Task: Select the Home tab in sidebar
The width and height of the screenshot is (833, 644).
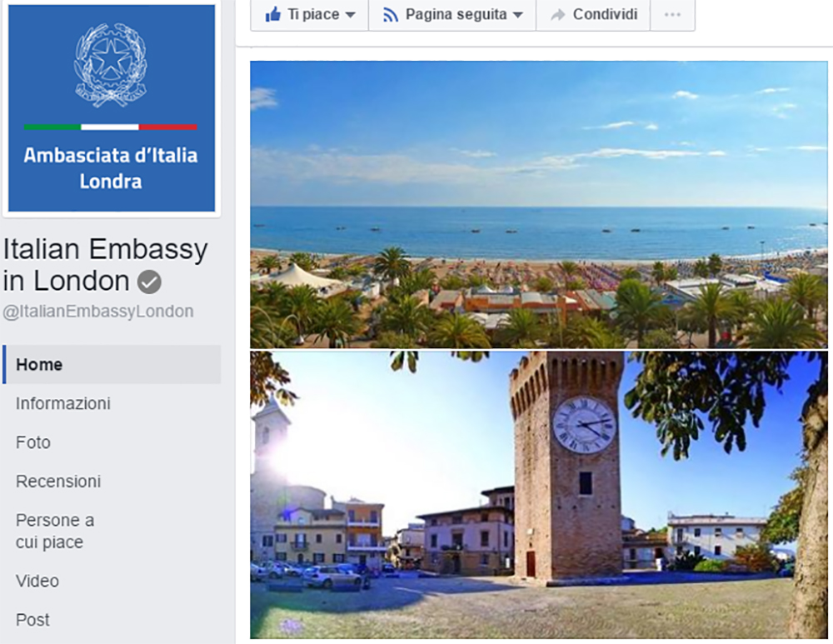Action: [x=112, y=365]
